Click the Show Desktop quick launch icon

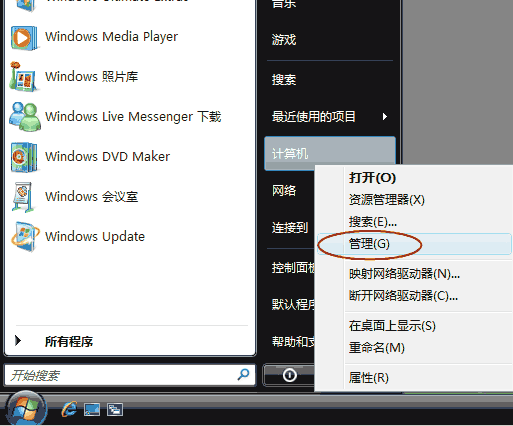(92, 410)
